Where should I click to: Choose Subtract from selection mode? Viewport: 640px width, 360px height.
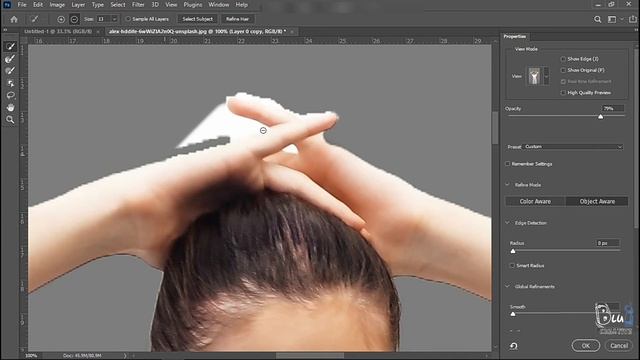[74, 19]
